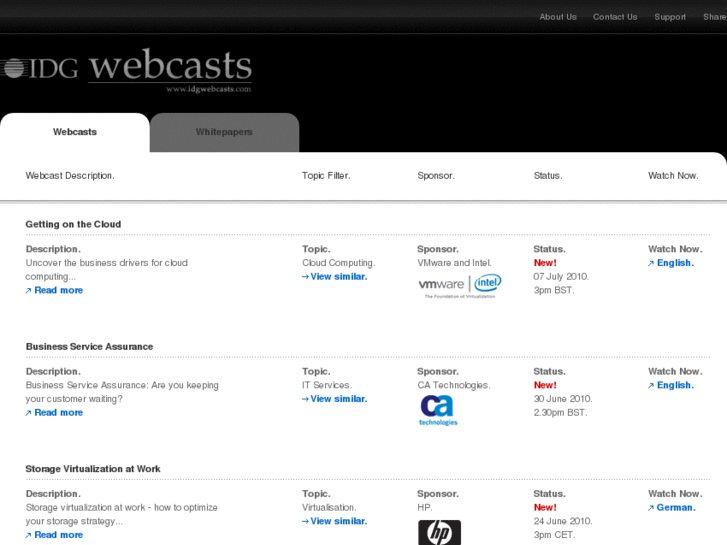The height and width of the screenshot is (545, 727).
Task: Click the HP sponsor logo
Action: coord(439,532)
